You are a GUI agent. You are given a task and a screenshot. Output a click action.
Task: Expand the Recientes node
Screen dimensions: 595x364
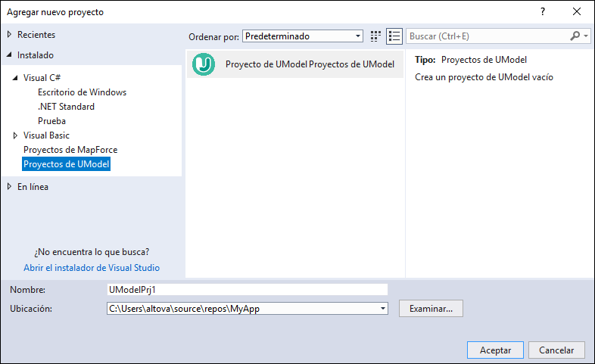coord(10,35)
